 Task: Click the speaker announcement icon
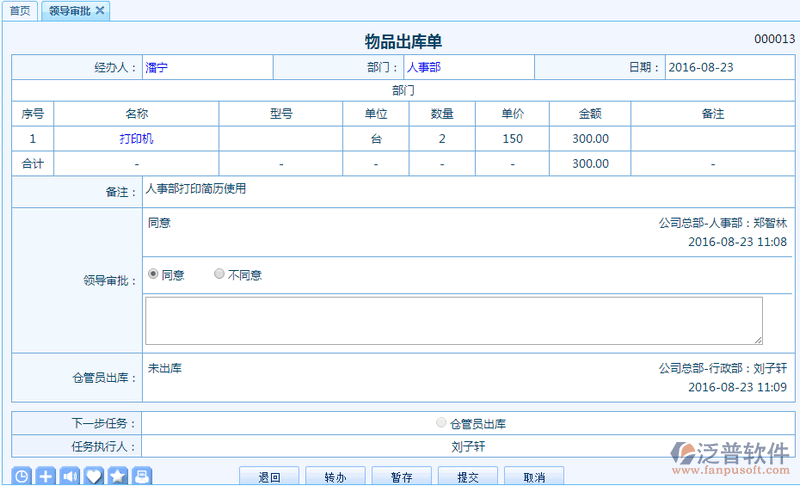[x=70, y=476]
